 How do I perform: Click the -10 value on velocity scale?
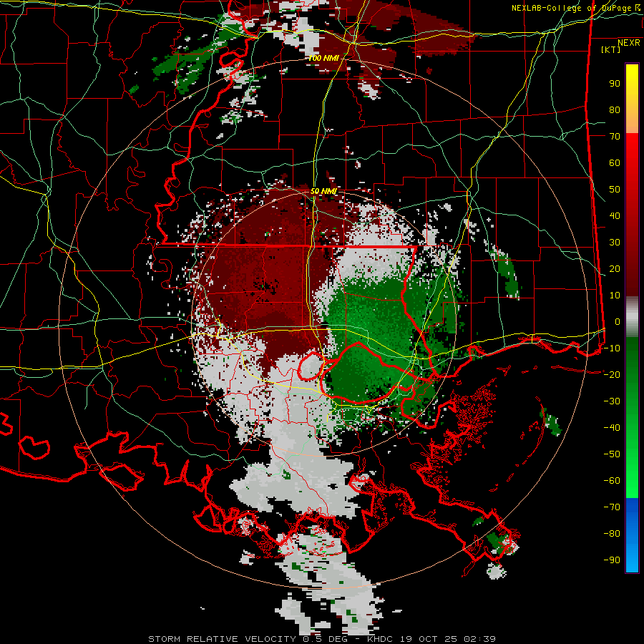coord(612,348)
